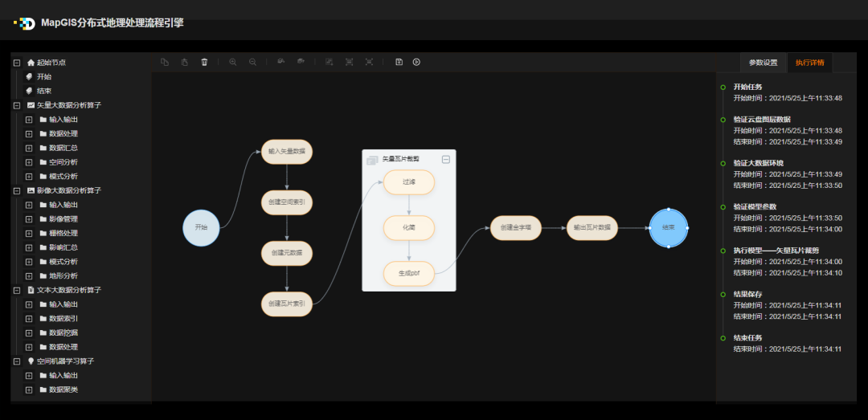The height and width of the screenshot is (420, 868).
Task: Run the workflow with the play circle icon
Action: [417, 62]
